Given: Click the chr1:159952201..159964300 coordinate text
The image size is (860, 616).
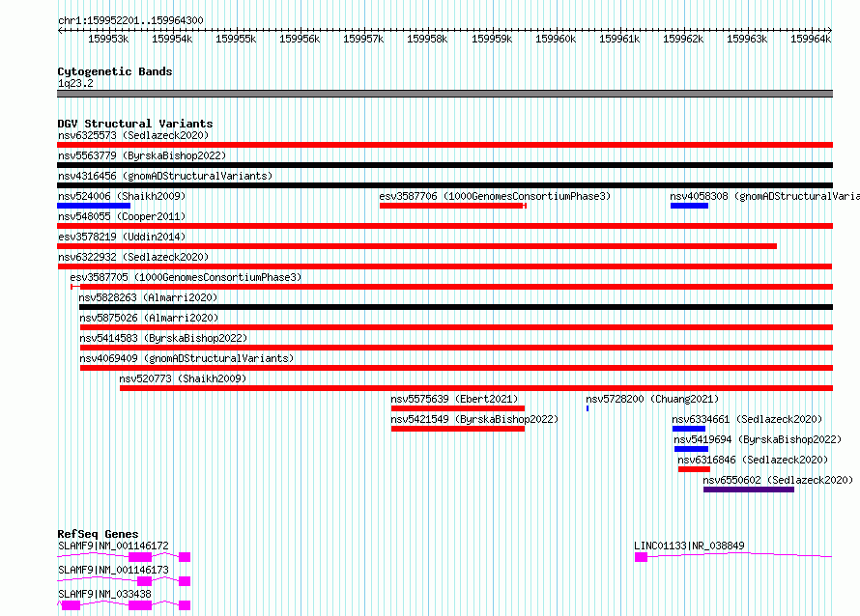Looking at the screenshot, I should click(130, 20).
